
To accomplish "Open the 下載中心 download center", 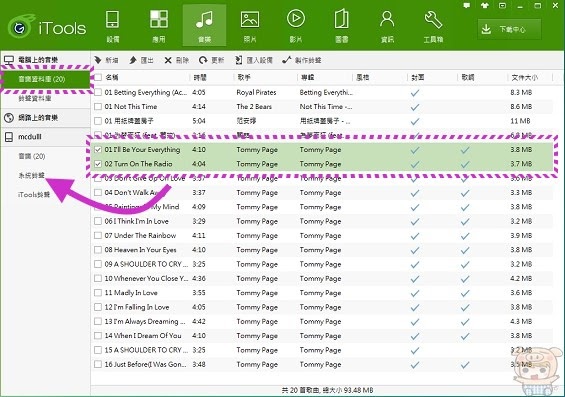I will point(509,29).
